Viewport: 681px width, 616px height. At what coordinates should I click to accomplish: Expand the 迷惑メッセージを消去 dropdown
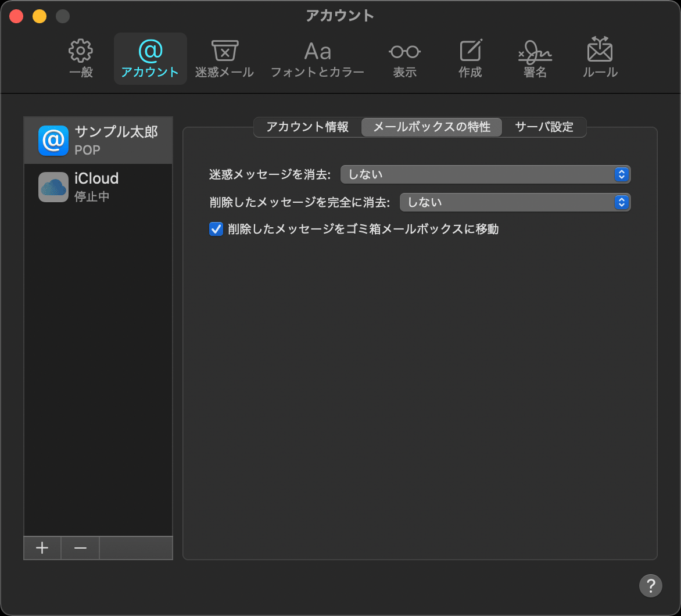tap(485, 174)
